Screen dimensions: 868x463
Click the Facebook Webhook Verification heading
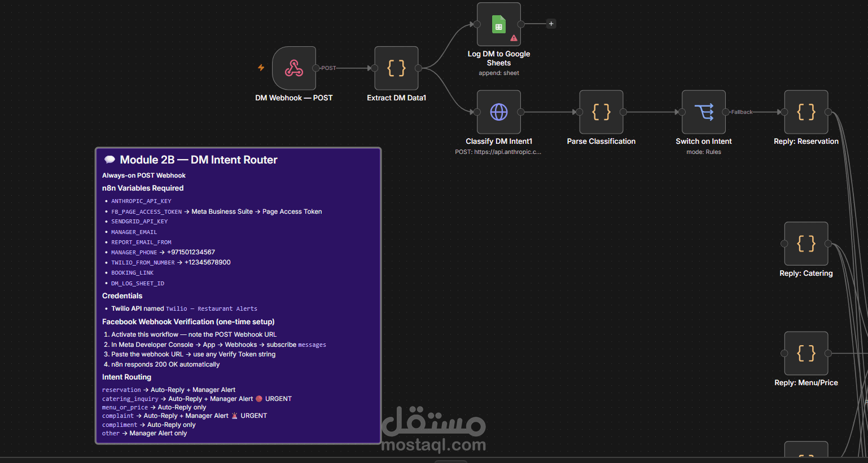[x=188, y=321]
